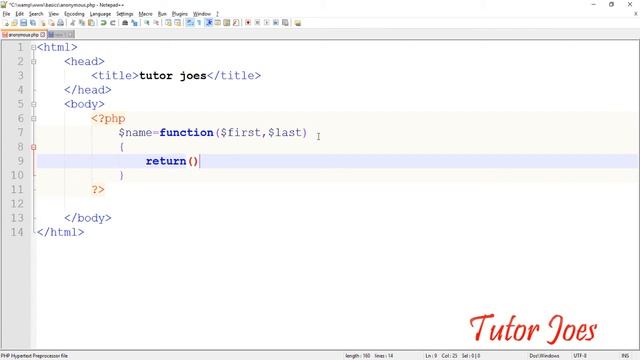Open the Run menu
Image resolution: width=640 pixels, height=360 pixels.
click(x=162, y=14)
